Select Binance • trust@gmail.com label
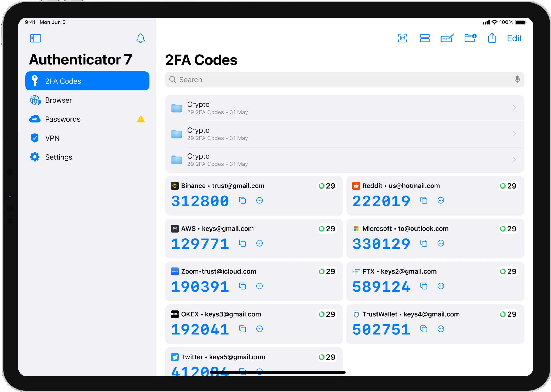Viewport: 551px width, 392px height. [223, 186]
